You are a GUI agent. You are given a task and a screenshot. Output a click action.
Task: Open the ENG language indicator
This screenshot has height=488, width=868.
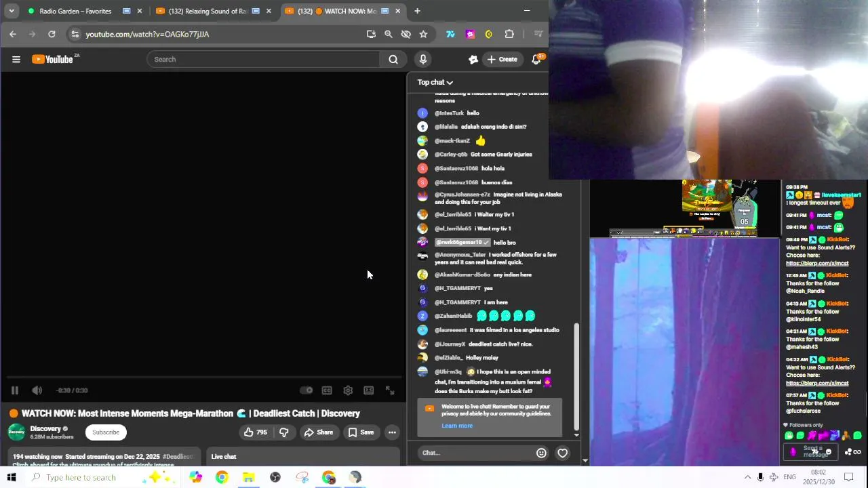[x=789, y=477]
